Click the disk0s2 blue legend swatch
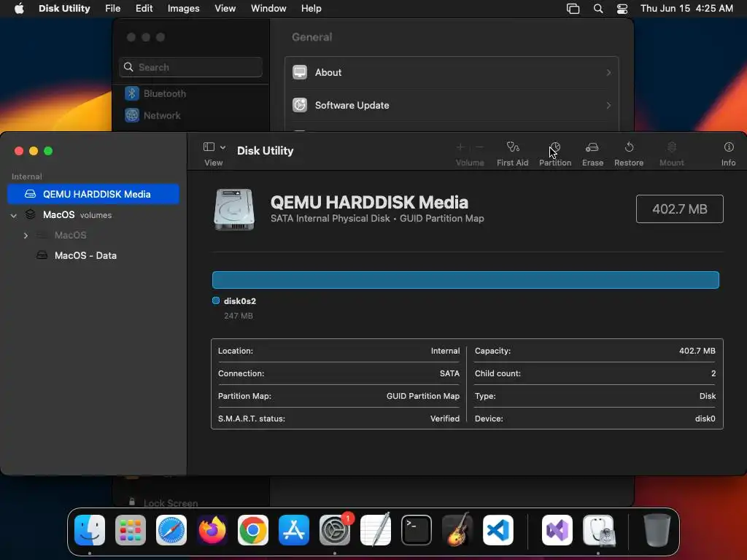The width and height of the screenshot is (747, 560). point(216,300)
